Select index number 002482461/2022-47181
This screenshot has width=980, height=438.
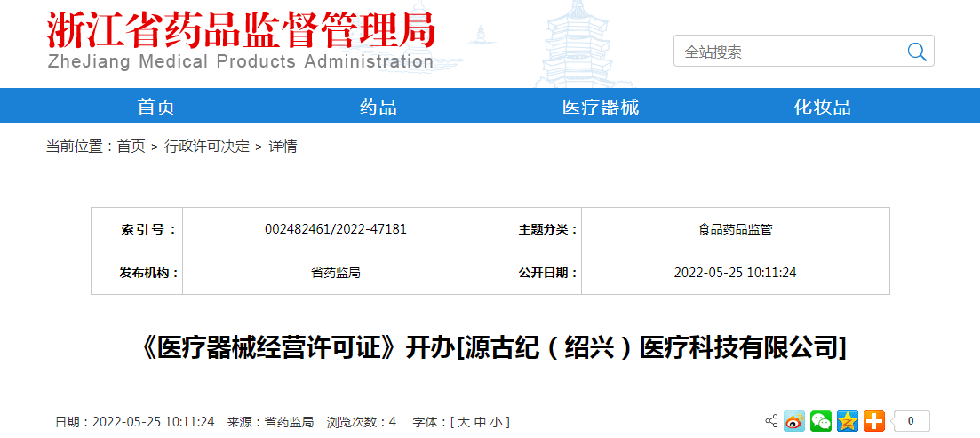click(336, 229)
